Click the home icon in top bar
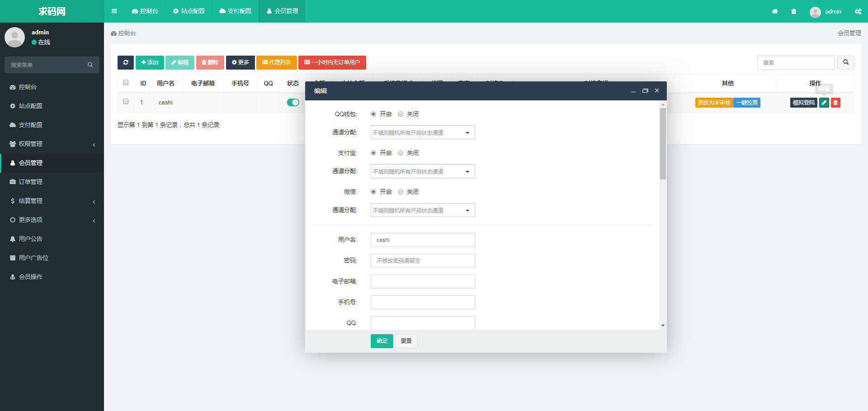 click(x=775, y=12)
